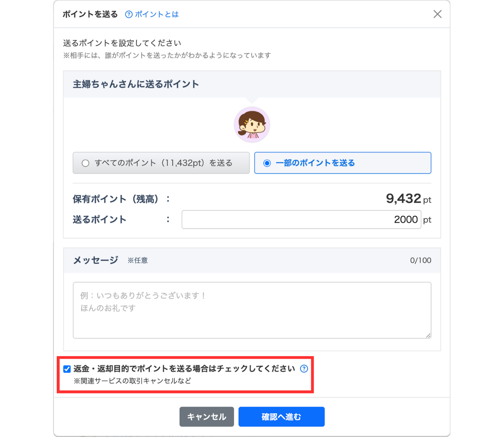Click the 送るポイント input field showing 2000

tap(301, 219)
